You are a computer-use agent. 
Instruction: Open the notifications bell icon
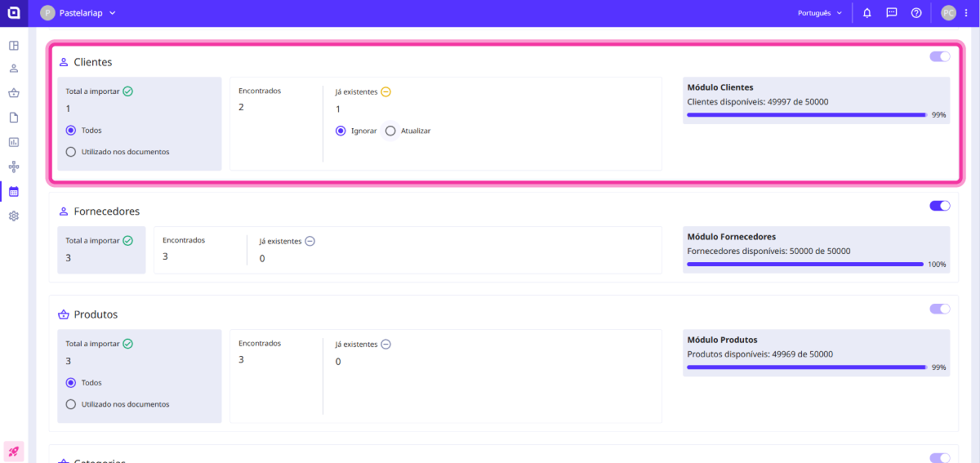(x=867, y=13)
